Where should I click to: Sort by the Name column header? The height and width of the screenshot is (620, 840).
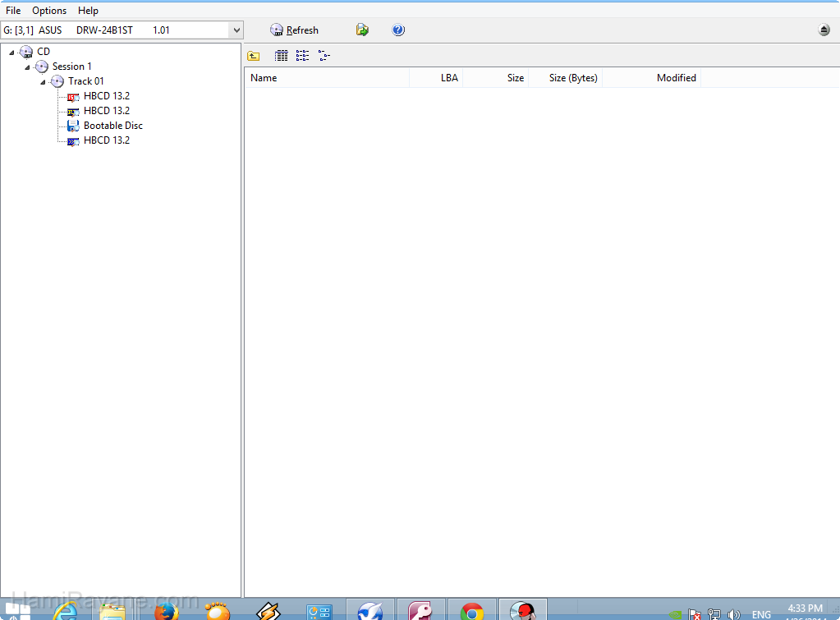327,78
